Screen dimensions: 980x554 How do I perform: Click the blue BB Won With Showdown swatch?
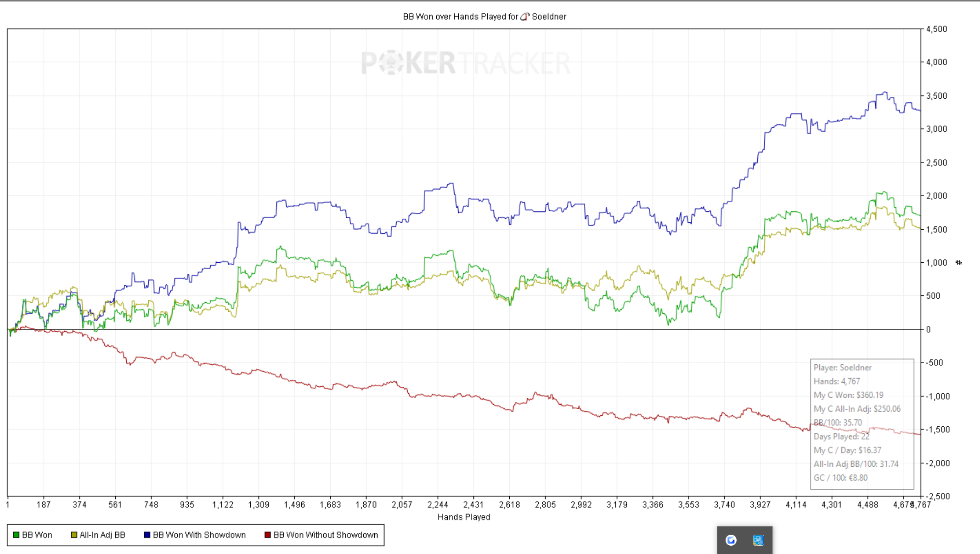tap(147, 535)
